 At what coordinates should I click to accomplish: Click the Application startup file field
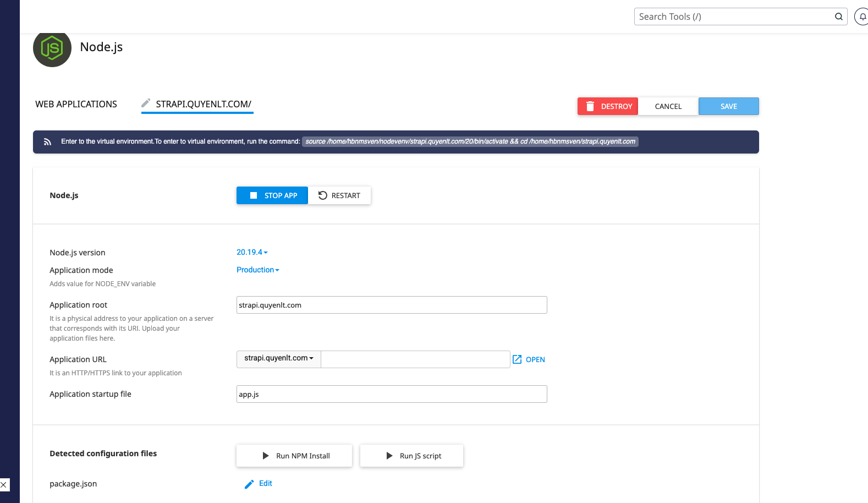[392, 394]
